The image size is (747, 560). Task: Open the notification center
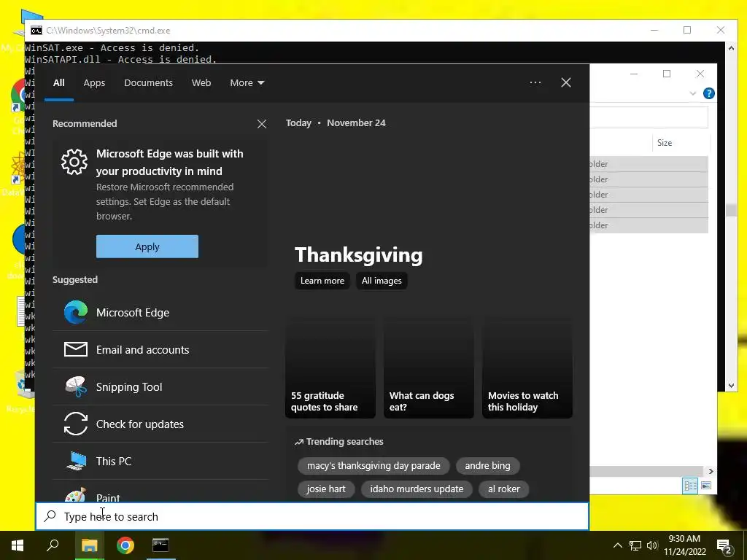pos(724,545)
